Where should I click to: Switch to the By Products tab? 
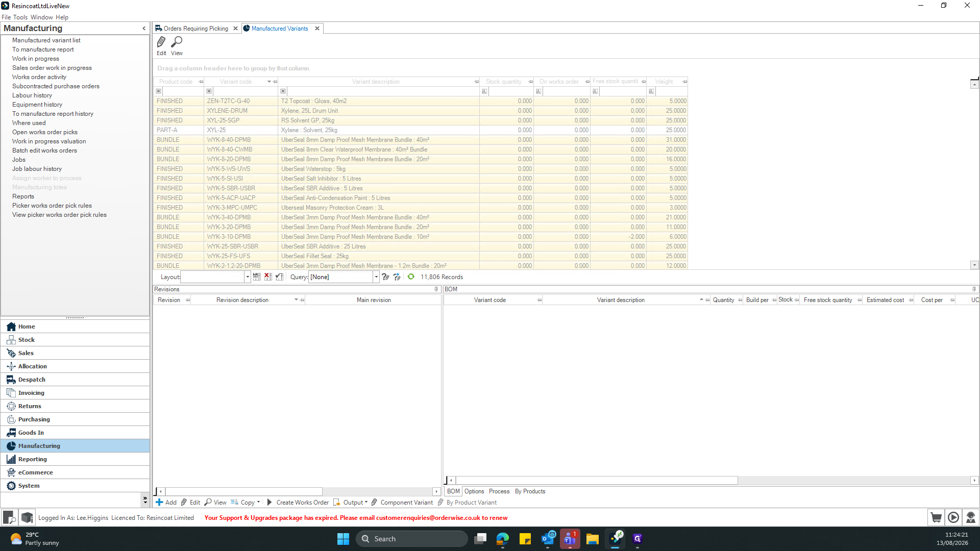[530, 491]
